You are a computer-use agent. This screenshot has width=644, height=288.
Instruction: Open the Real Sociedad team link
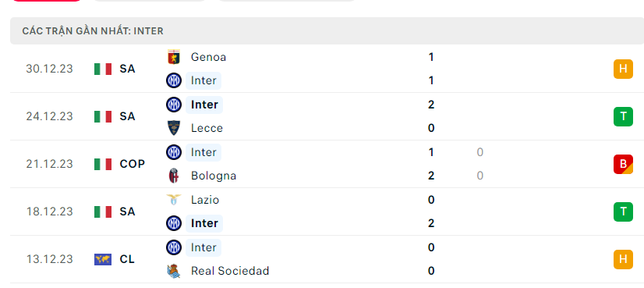click(230, 271)
